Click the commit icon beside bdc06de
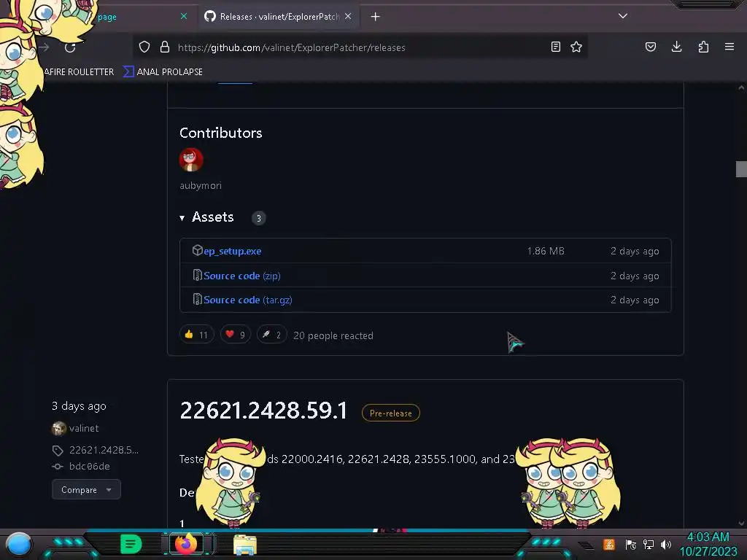The width and height of the screenshot is (747, 560). pyautogui.click(x=58, y=467)
